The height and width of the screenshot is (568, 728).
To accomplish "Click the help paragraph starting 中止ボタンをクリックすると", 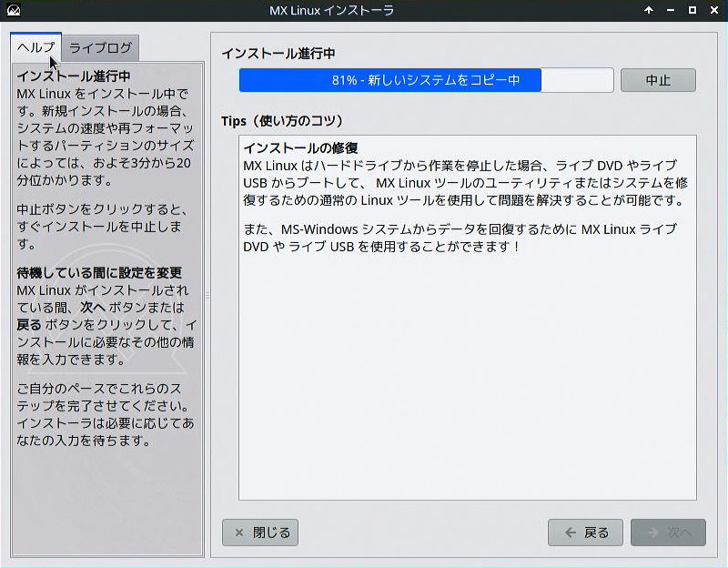I will click(x=102, y=226).
